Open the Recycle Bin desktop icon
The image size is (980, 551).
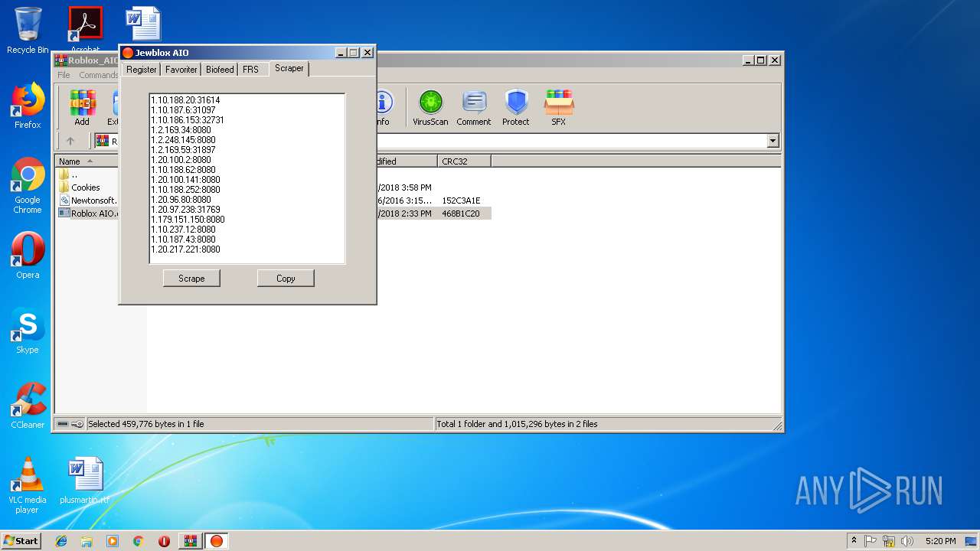28,31
